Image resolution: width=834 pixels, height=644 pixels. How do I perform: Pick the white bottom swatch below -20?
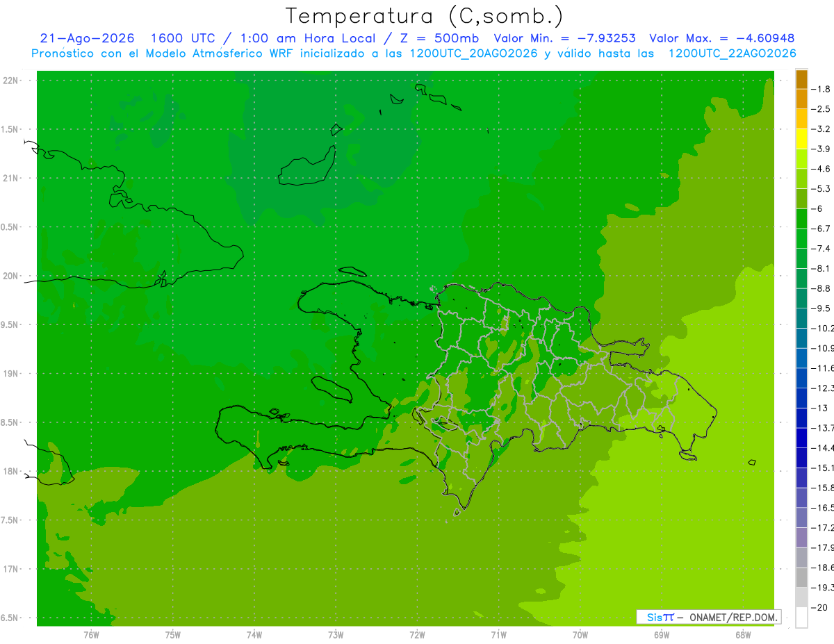[x=801, y=618]
